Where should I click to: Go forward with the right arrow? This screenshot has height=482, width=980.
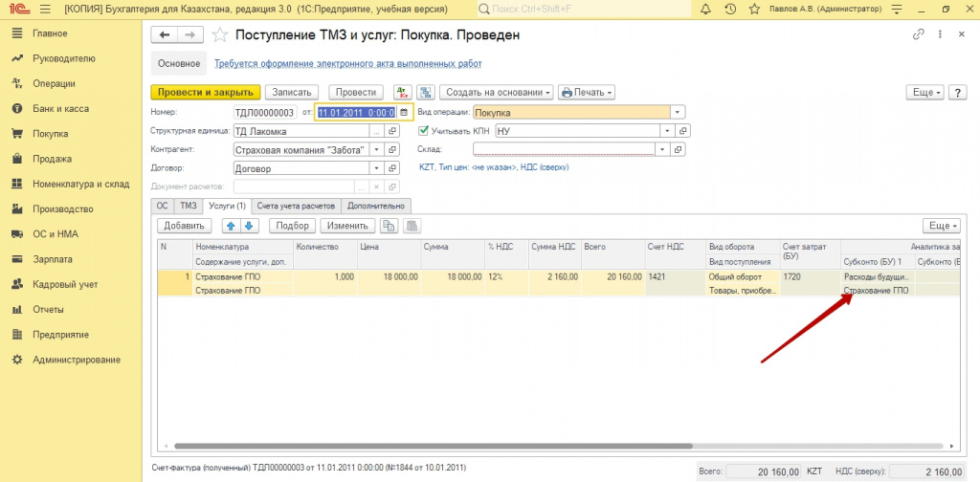coord(190,35)
